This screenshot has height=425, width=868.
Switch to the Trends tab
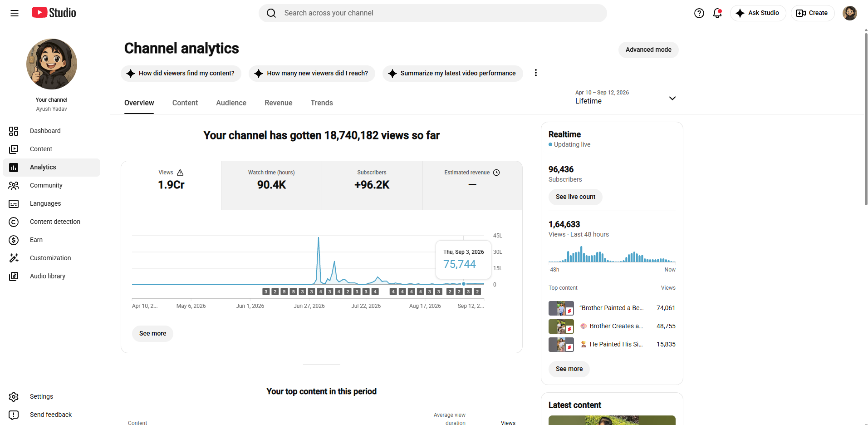tap(322, 103)
